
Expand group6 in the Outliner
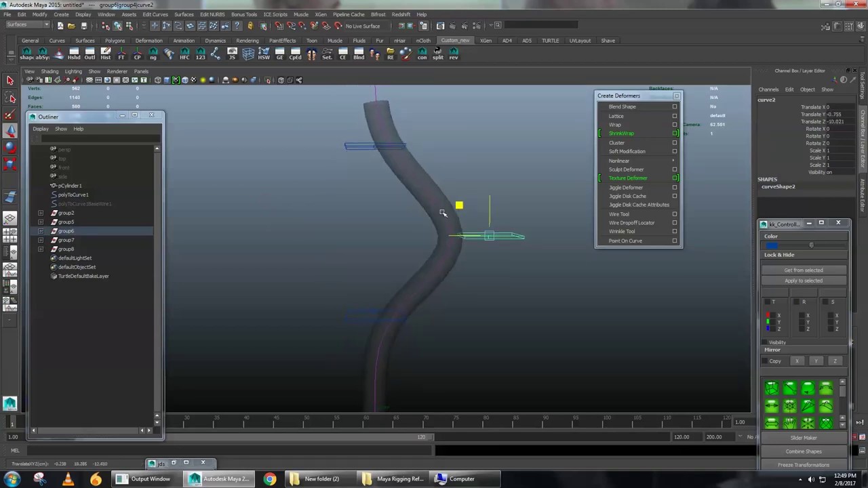pyautogui.click(x=41, y=230)
